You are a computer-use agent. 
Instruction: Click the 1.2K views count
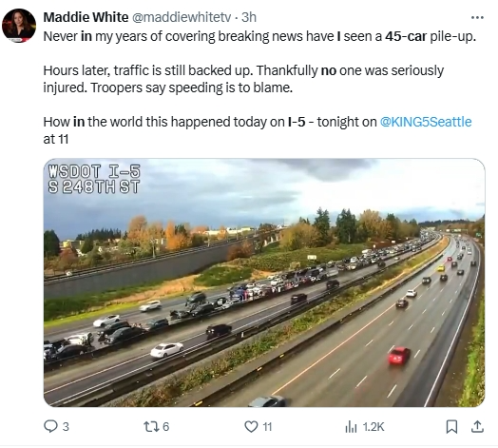point(373,427)
